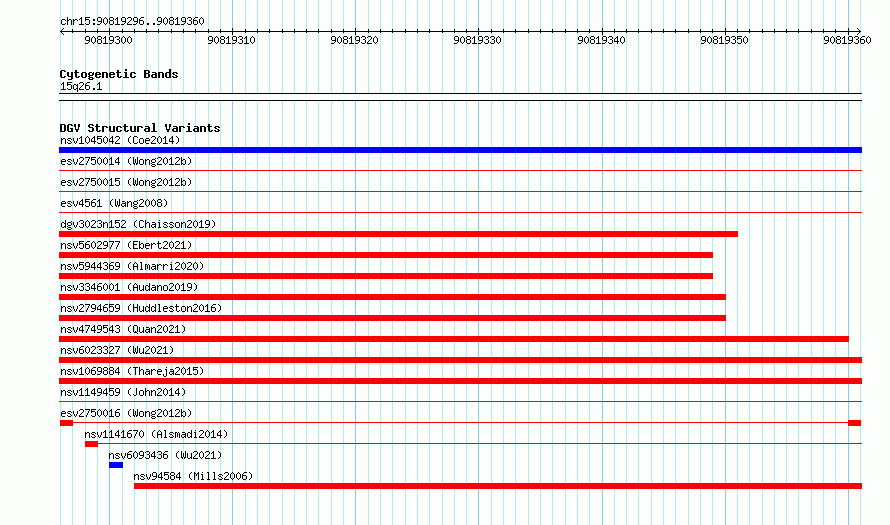
Task: Open nsv5602977 (Ebert2021) label
Action: [126, 245]
